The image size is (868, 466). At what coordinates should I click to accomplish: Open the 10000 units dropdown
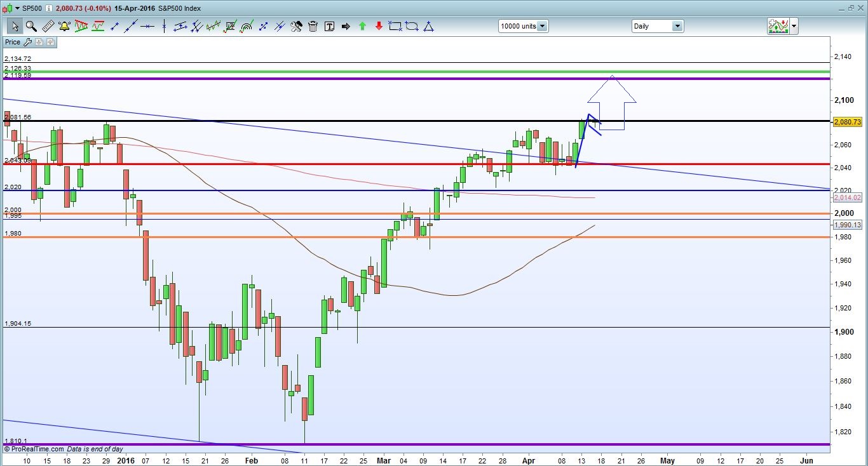542,27
